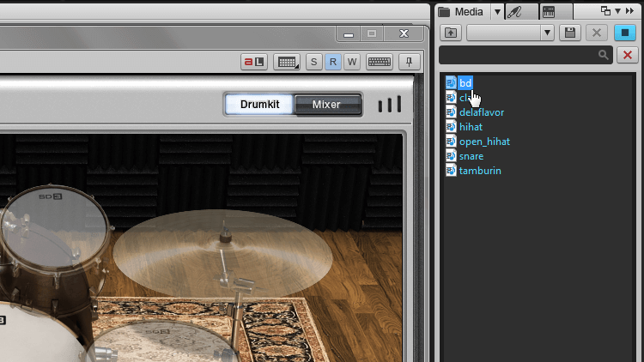Pin the plugin window
Image resolution: width=644 pixels, height=362 pixels.
(409, 62)
